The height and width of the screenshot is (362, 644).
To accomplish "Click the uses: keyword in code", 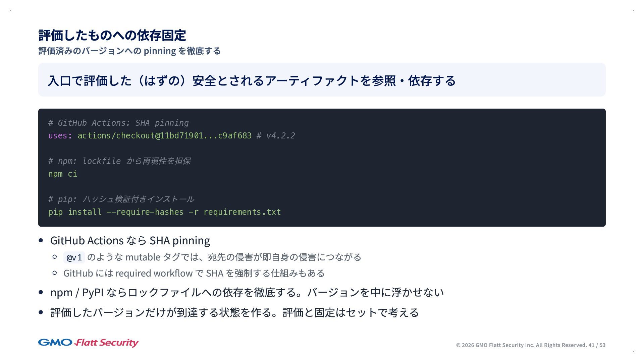I will click(60, 136).
